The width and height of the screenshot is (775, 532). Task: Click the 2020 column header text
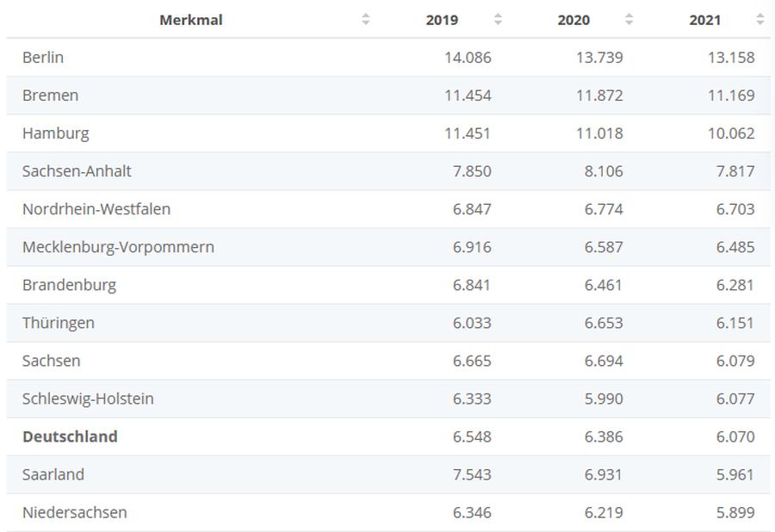coord(573,20)
